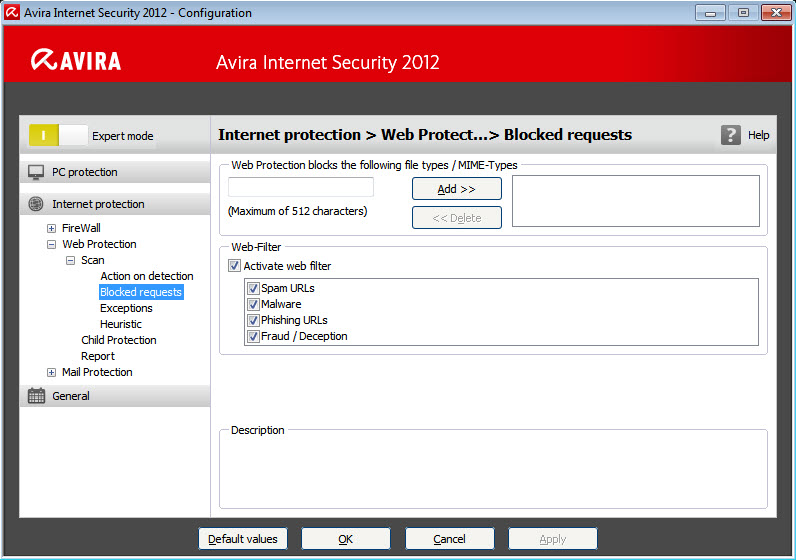Select the Scan tree label
This screenshot has height=560, width=796.
coord(93,260)
